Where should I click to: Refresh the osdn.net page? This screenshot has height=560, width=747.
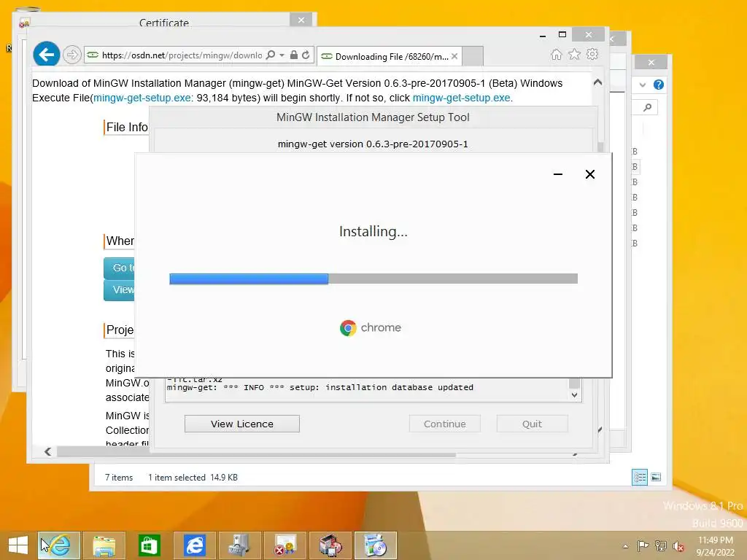click(306, 55)
